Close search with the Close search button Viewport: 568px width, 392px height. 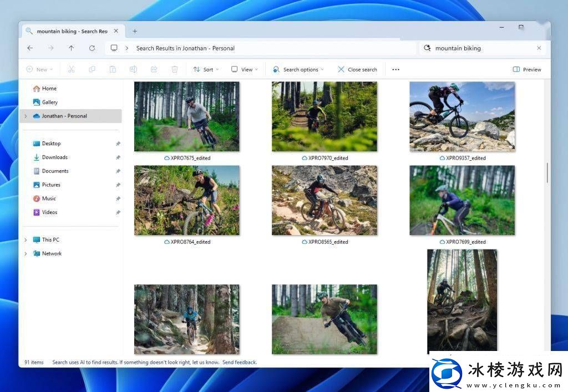[x=357, y=69]
